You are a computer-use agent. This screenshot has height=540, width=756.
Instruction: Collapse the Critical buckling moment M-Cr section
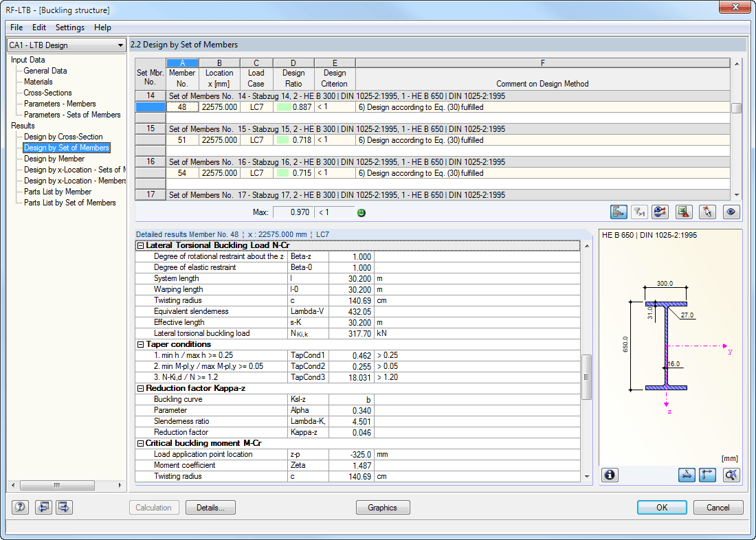(x=140, y=443)
